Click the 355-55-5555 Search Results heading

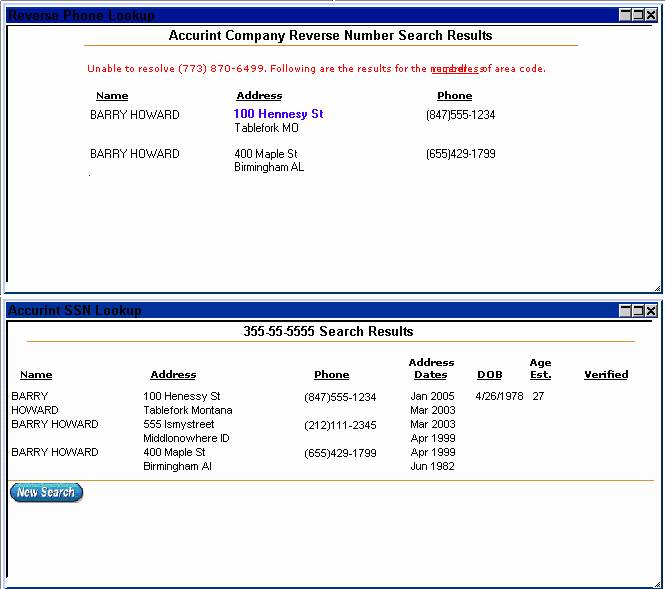tap(328, 331)
